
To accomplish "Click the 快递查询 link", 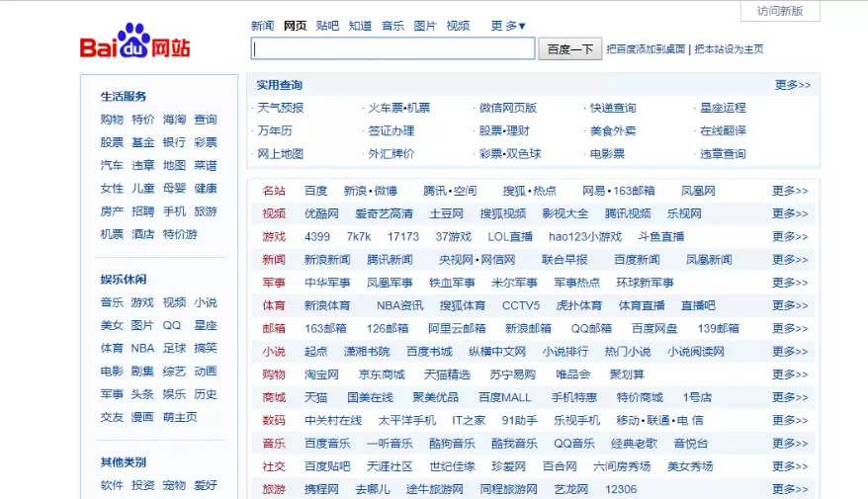I will point(613,108).
